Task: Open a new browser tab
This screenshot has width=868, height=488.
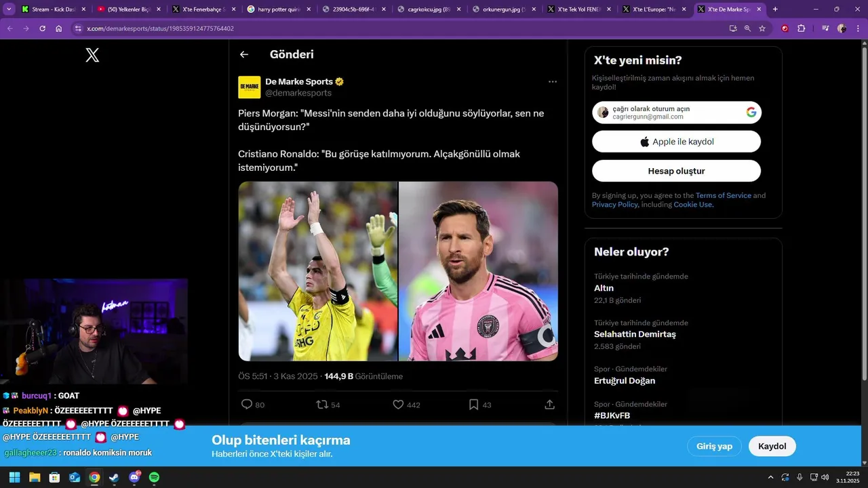Action: (x=775, y=9)
